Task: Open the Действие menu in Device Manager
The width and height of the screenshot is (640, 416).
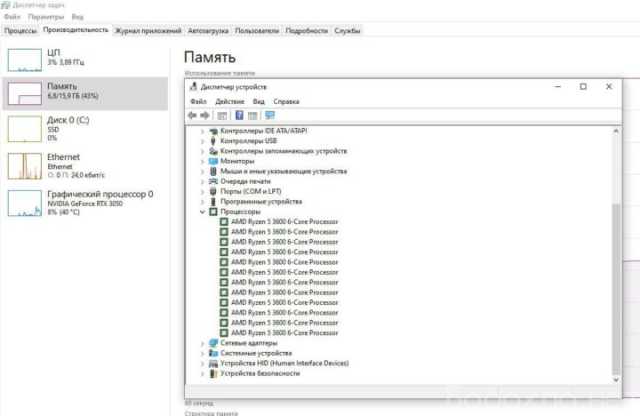Action: [229, 101]
